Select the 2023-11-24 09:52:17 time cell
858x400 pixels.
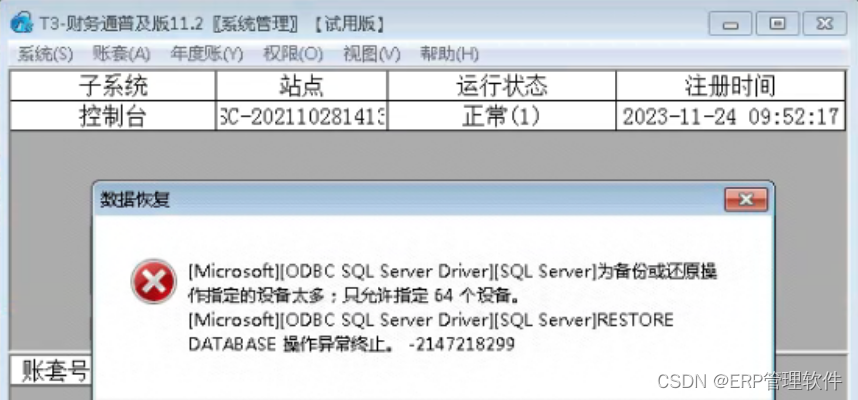(731, 116)
